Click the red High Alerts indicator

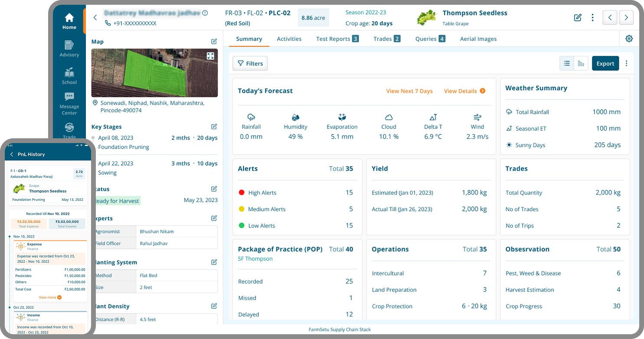point(242,192)
